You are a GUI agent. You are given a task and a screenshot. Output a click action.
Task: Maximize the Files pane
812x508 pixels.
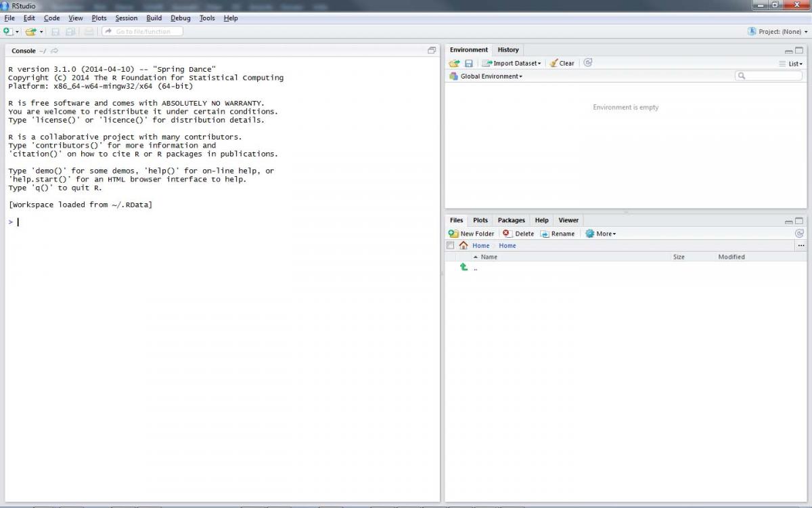tap(799, 221)
